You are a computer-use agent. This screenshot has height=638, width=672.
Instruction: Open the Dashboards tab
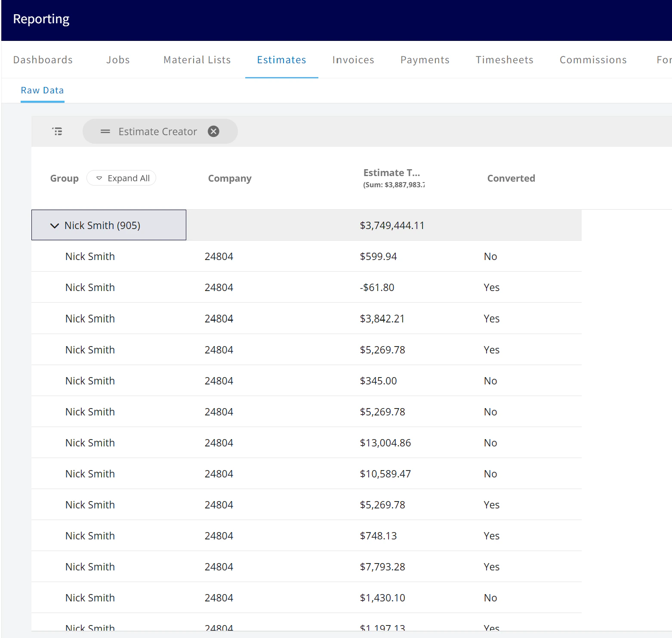[43, 60]
